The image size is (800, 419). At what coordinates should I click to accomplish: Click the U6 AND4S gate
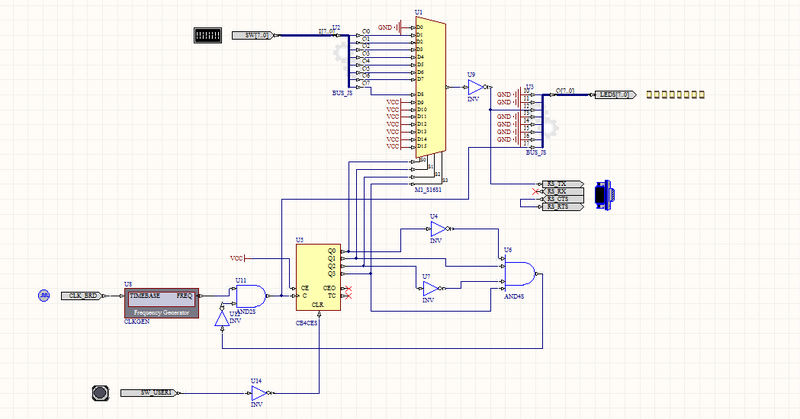click(518, 274)
